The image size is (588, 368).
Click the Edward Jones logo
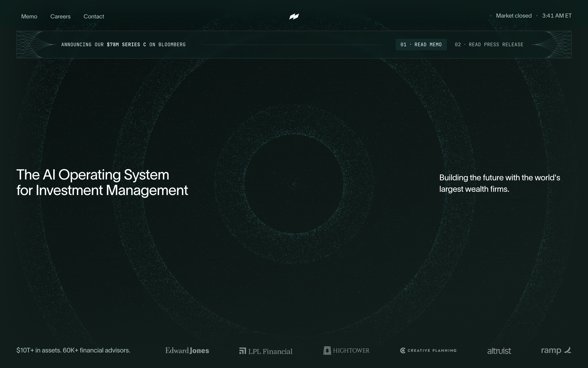(187, 350)
